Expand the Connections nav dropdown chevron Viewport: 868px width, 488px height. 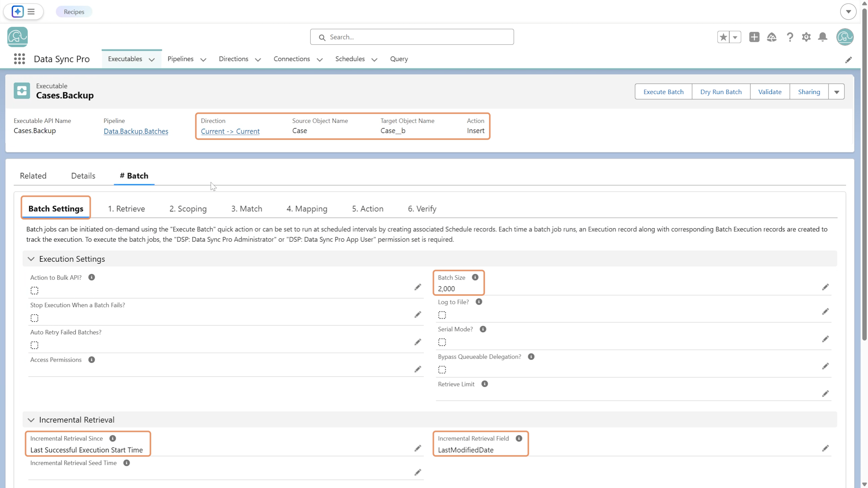point(320,60)
